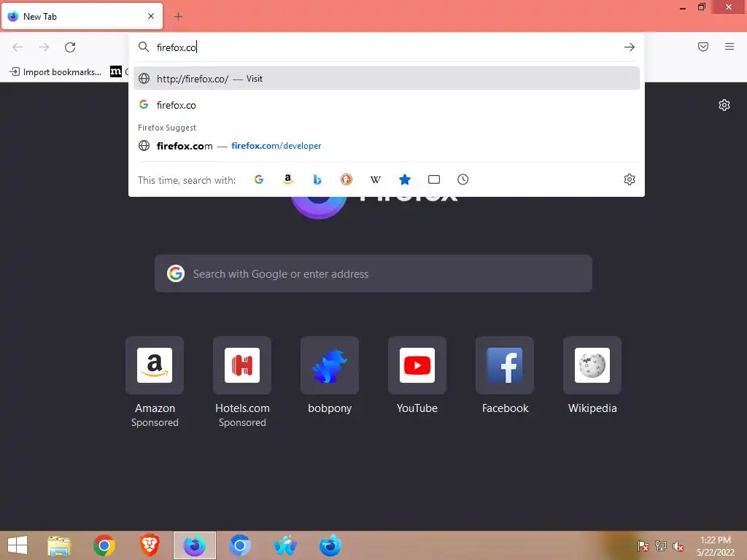The image size is (747, 560).
Task: Launch Brave browser from the taskbar
Action: point(150,545)
